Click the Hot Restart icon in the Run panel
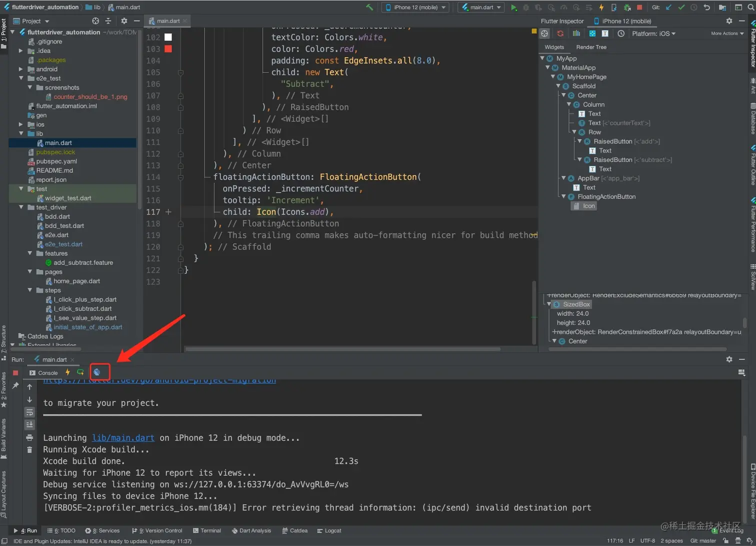The height and width of the screenshot is (546, 756). (80, 372)
